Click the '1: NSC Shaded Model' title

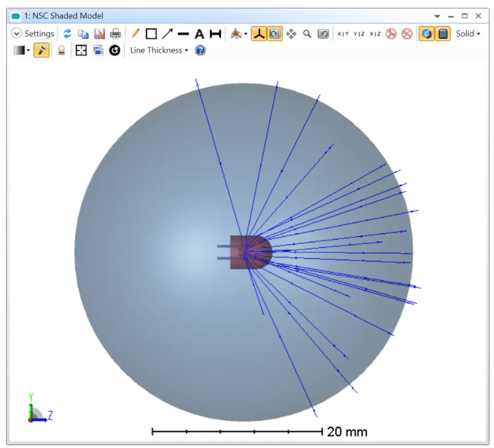coord(64,16)
